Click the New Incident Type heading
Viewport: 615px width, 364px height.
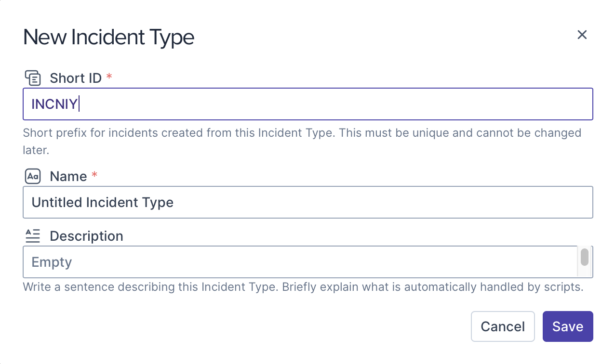coord(108,37)
